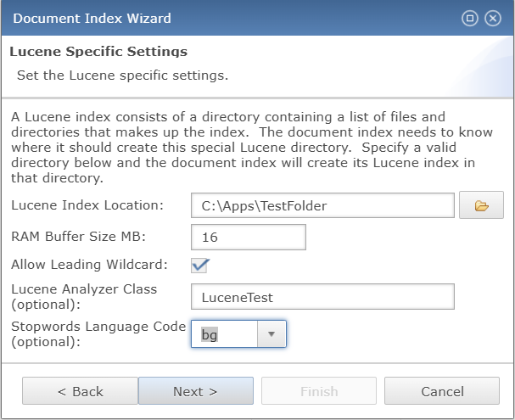The width and height of the screenshot is (515, 420).
Task: Select the 'bg' text in stopwords combo box
Action: point(210,334)
